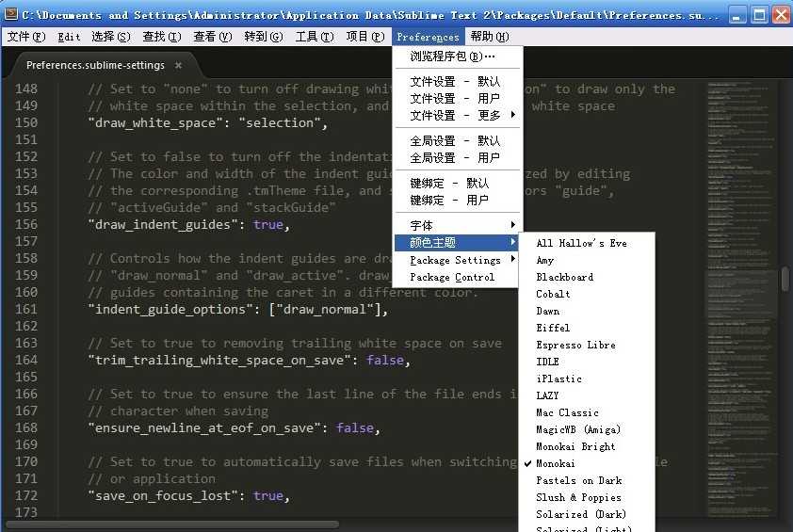The image size is (793, 532).
Task: Select Solarized (Dark) theme
Action: click(x=587, y=514)
